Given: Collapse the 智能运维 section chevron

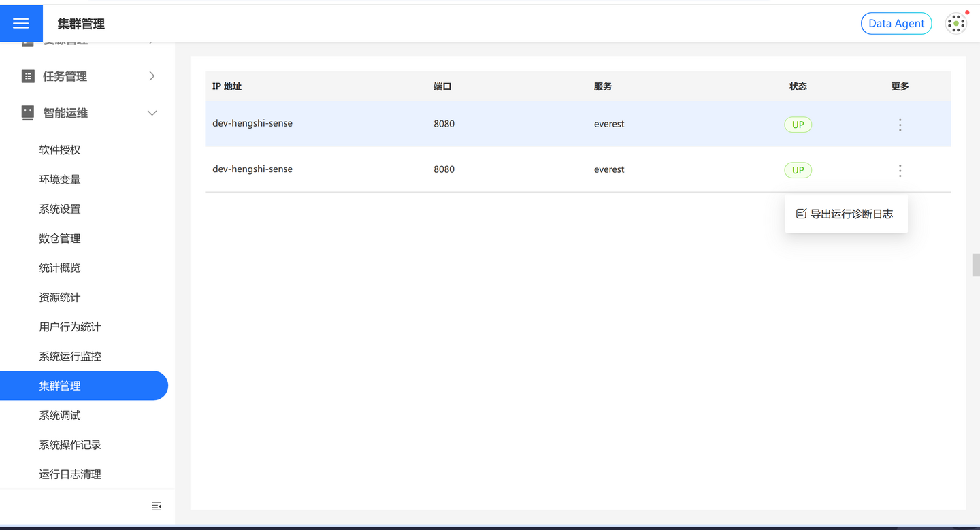Looking at the screenshot, I should pyautogui.click(x=152, y=113).
